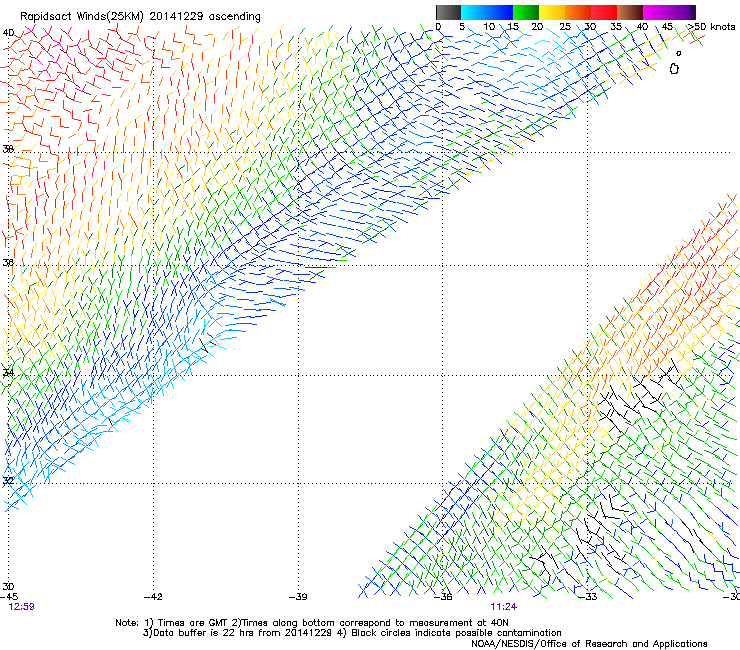Click longitude label -45 on bottom axis
Viewport: 740px width, 650px height.
(x=9, y=597)
